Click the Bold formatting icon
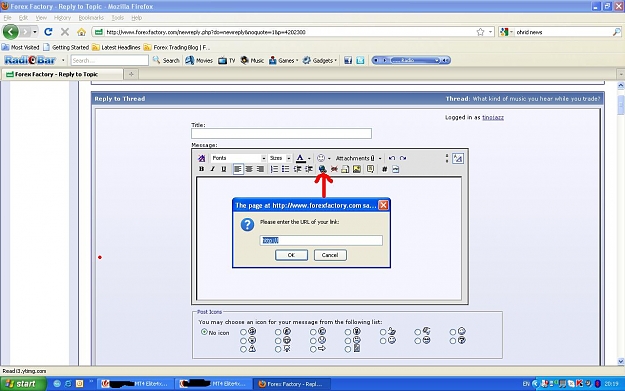The width and height of the screenshot is (625, 391). coord(201,169)
